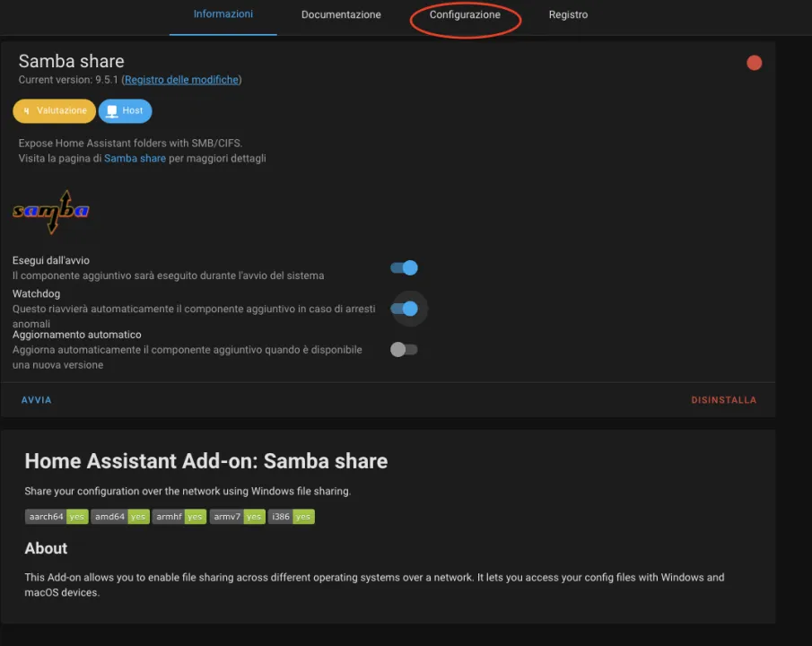Click the monitor icon in the Host badge
The image size is (812, 646).
pos(112,111)
